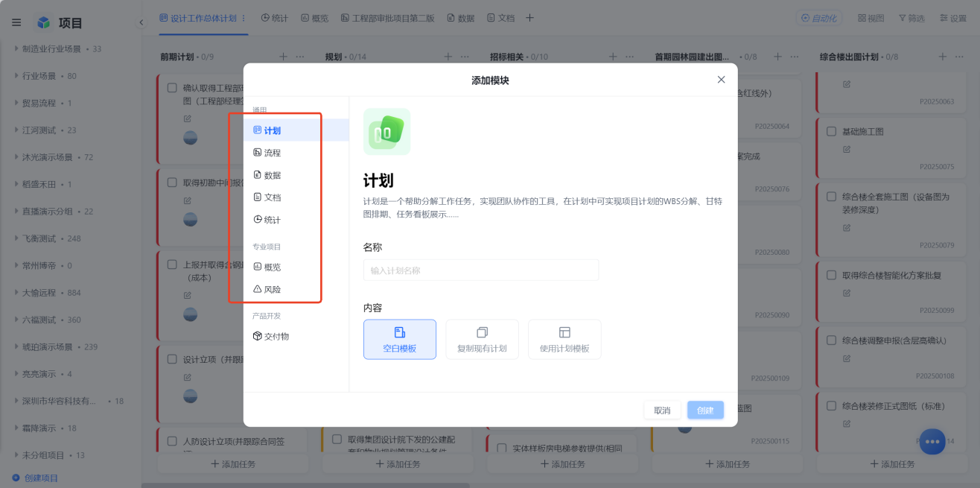
Task: Check 取得集团设计院下发的公建配套 checkbox
Action: 337,440
